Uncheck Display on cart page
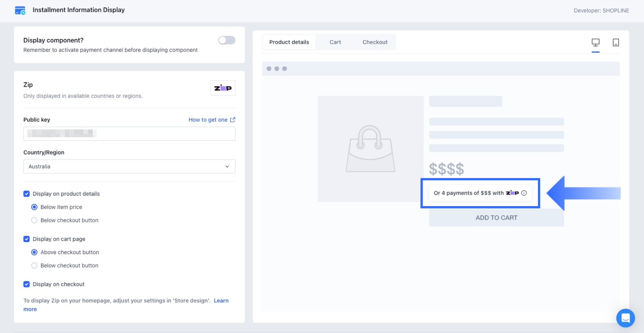 click(x=27, y=239)
